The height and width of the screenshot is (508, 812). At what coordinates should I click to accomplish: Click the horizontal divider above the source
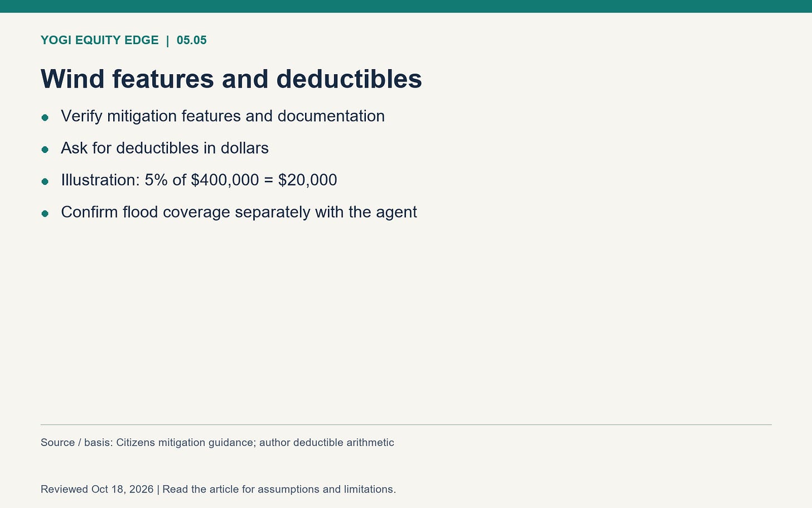(406, 425)
